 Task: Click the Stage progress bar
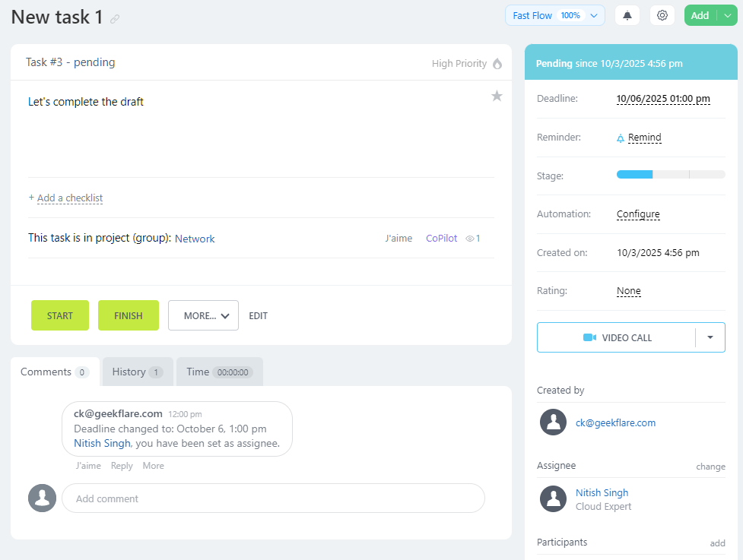(670, 174)
